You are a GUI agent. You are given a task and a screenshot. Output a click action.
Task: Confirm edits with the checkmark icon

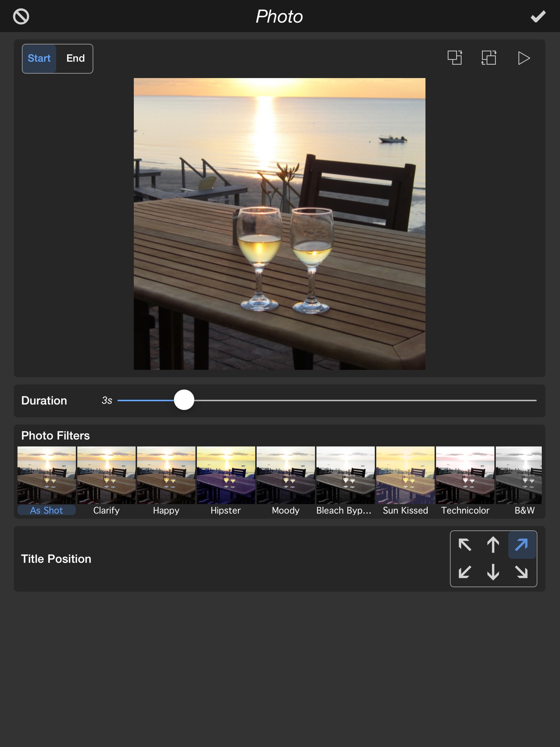coord(538,17)
